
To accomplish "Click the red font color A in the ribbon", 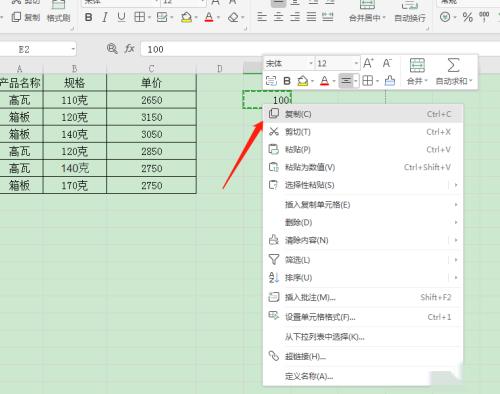I will click(209, 17).
